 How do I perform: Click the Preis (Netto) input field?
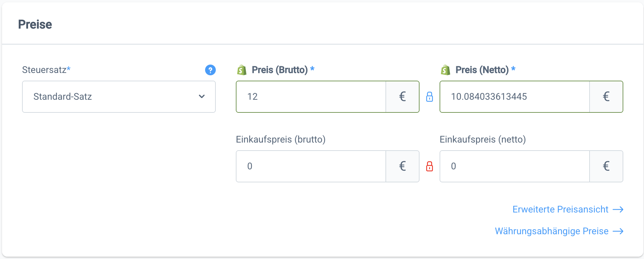(514, 97)
